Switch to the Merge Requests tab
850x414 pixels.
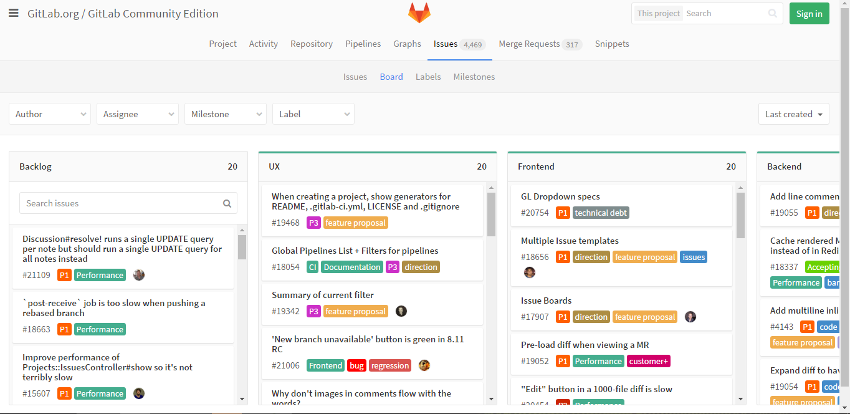click(540, 44)
